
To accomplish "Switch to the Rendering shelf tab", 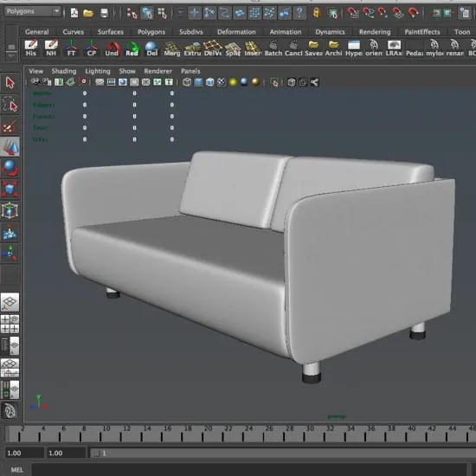I will point(375,32).
